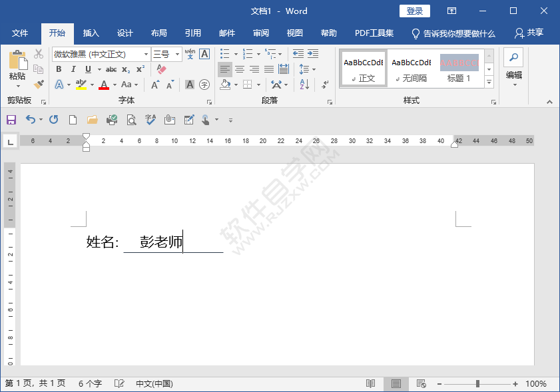560x392 pixels.
Task: Open the font size dropdown
Action: 177,55
